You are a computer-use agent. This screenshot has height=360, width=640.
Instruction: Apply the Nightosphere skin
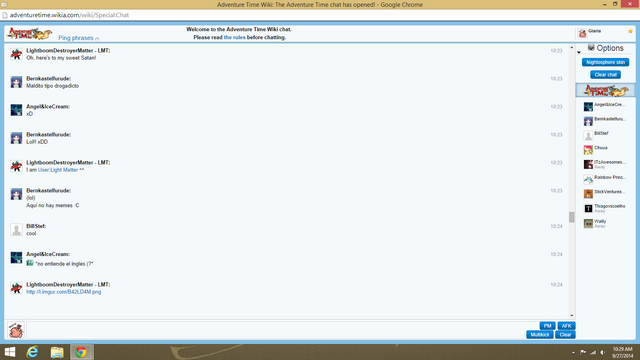pos(605,62)
